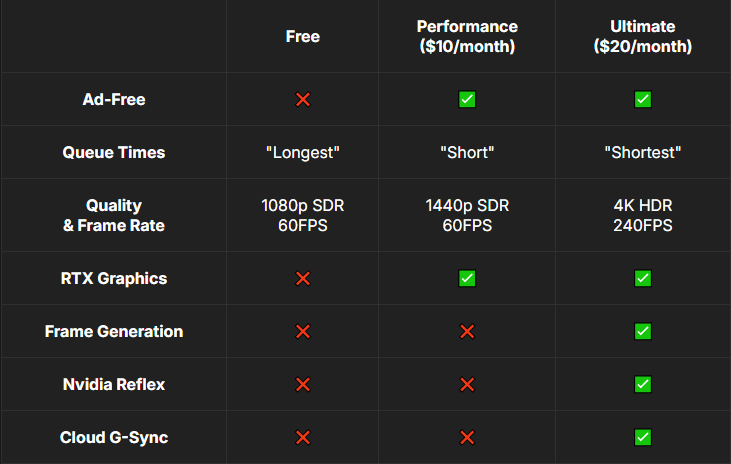Viewport: 731px width, 464px height.
Task: Click the 1440p SDR 60FPS cell
Action: pos(467,215)
